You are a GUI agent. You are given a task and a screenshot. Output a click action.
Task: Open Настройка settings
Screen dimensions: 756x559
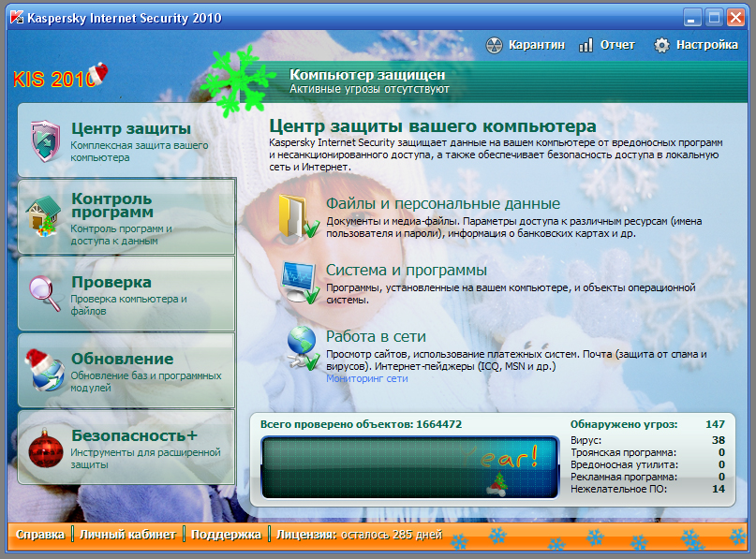(696, 45)
